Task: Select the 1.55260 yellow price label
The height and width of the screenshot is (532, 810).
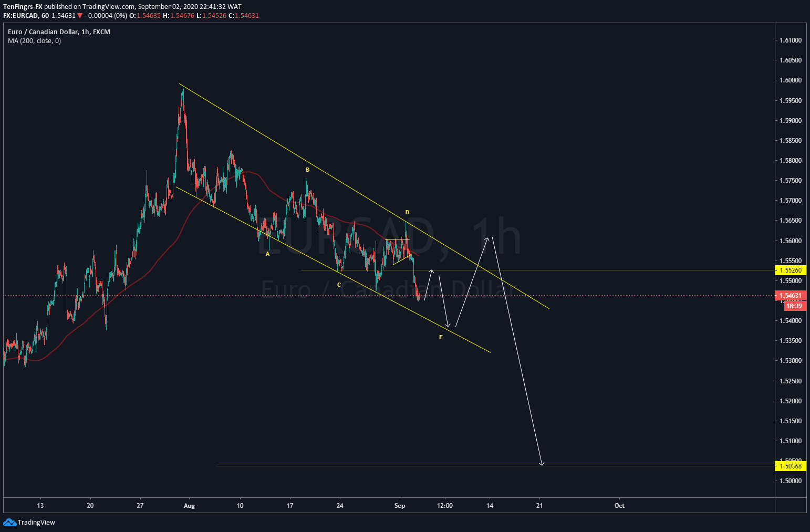Action: [x=790, y=270]
